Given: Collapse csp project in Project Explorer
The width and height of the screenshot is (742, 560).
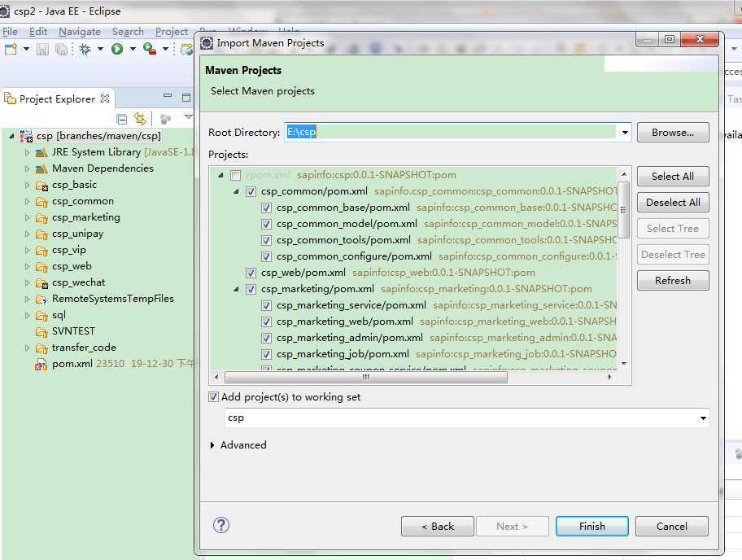Looking at the screenshot, I should tap(11, 136).
